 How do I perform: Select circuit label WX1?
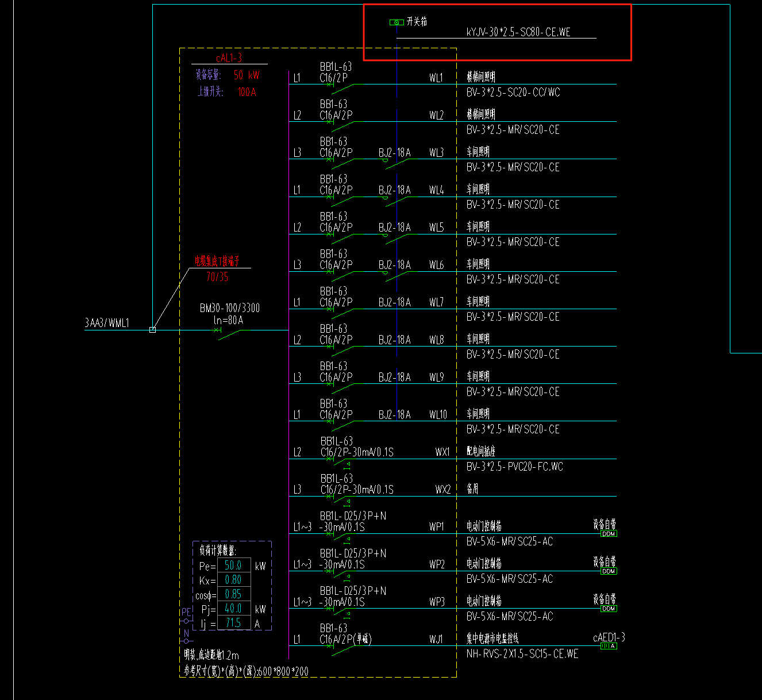point(442,452)
